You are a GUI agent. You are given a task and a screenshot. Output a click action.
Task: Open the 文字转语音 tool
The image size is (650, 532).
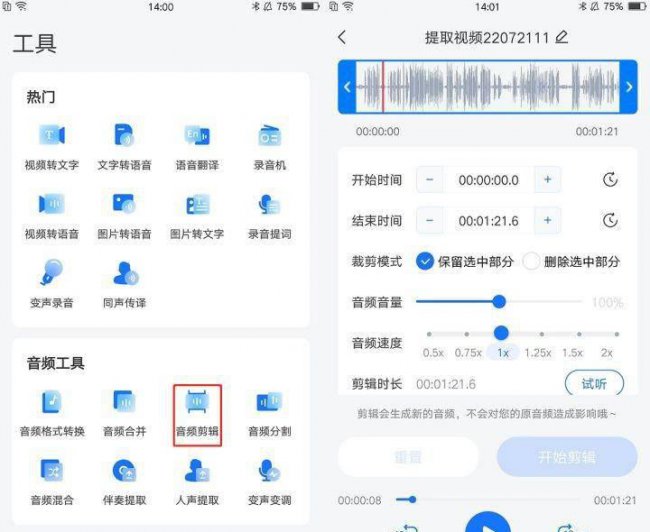124,147
